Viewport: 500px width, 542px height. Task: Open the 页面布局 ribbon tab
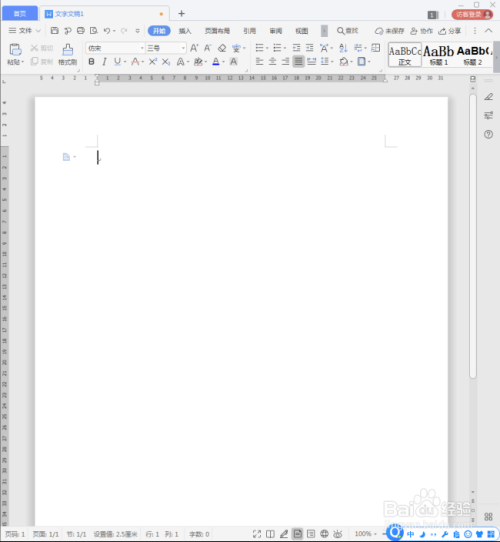click(217, 31)
